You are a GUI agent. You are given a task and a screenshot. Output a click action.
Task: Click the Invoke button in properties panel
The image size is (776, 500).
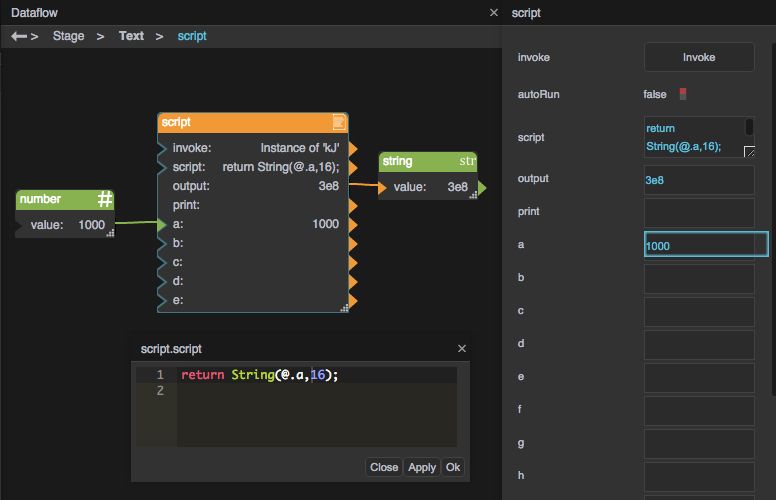click(699, 57)
